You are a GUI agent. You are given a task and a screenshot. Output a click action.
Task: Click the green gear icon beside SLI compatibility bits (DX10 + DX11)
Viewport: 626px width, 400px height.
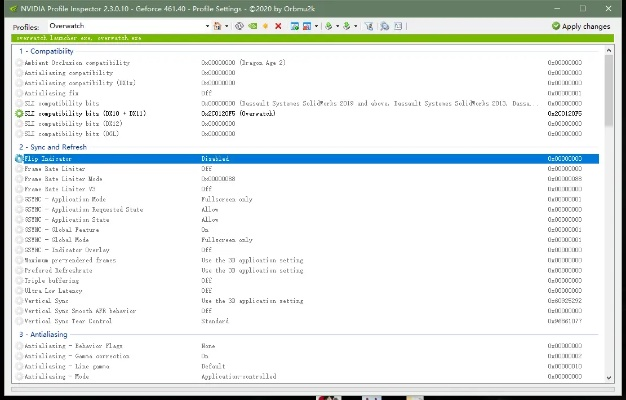(19, 113)
